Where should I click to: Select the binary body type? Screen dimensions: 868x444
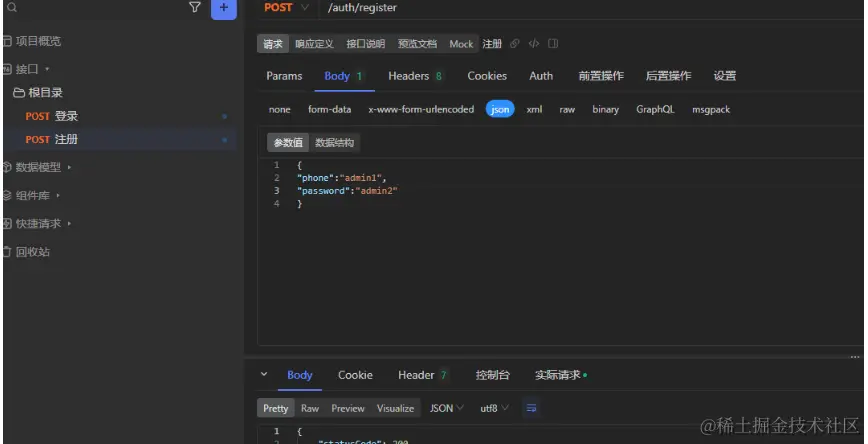[606, 110]
